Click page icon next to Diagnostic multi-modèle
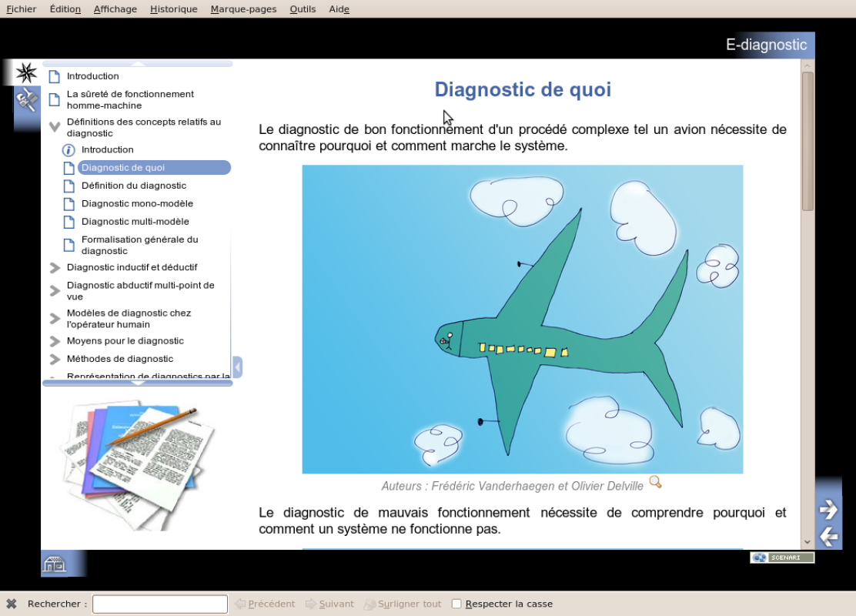 pyautogui.click(x=69, y=223)
